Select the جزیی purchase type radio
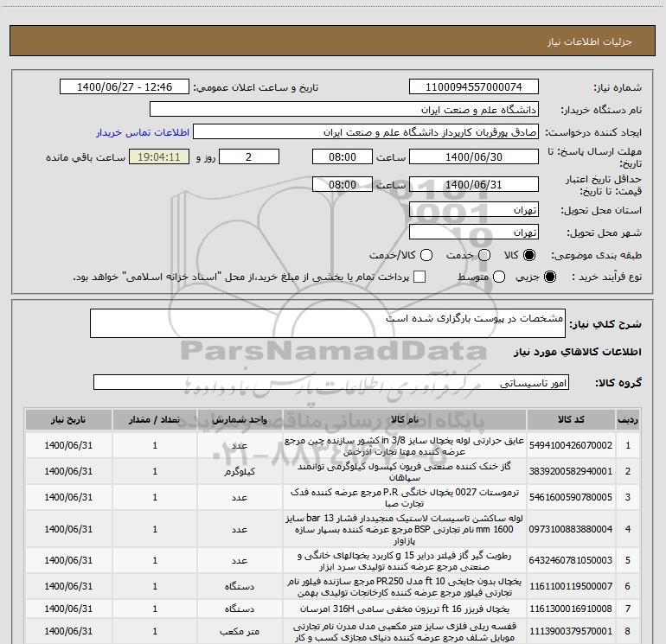The width and height of the screenshot is (666, 644). tap(549, 277)
